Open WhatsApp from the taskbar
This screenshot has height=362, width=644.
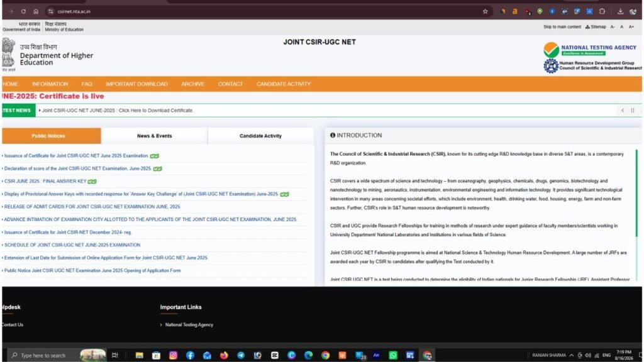(393, 356)
